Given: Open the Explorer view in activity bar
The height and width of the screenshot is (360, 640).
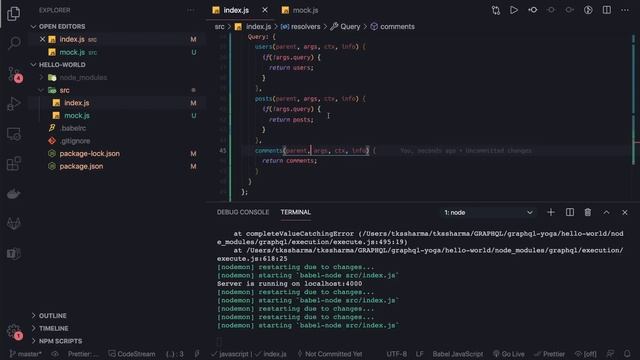Looking at the screenshot, I should tap(13, 13).
